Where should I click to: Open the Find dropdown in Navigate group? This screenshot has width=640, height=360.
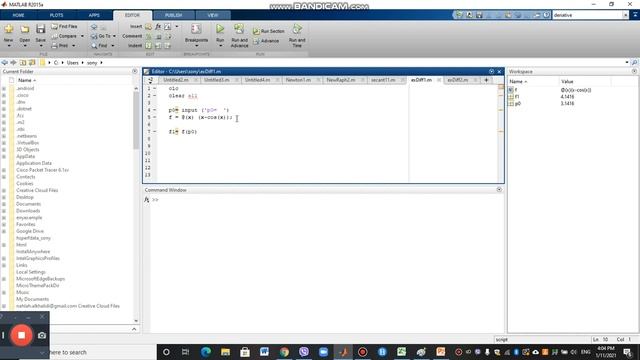coord(113,46)
